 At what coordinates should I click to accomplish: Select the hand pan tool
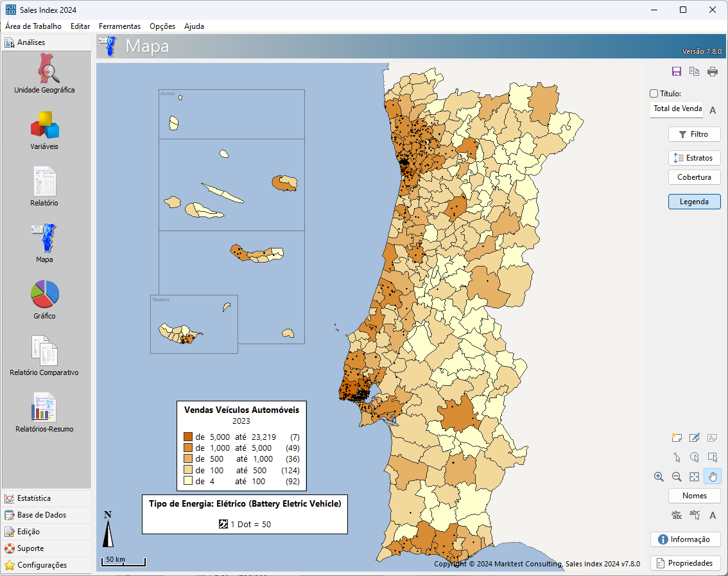[x=712, y=476]
